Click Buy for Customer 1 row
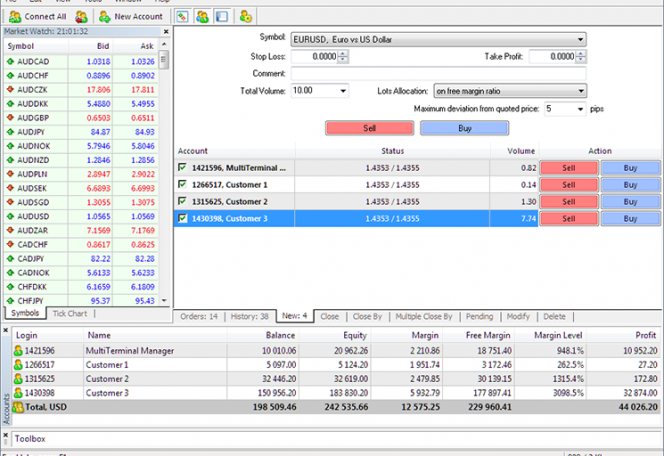This screenshot has height=456, width=664. (x=631, y=185)
